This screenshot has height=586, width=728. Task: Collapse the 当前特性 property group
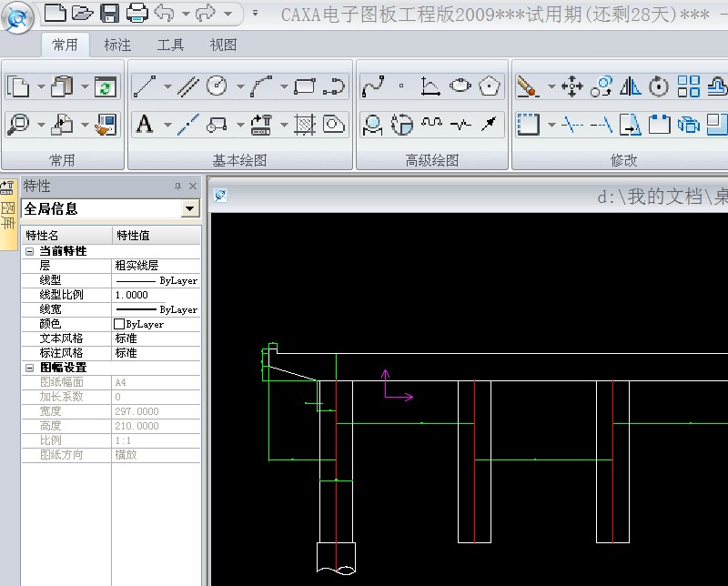[30, 251]
